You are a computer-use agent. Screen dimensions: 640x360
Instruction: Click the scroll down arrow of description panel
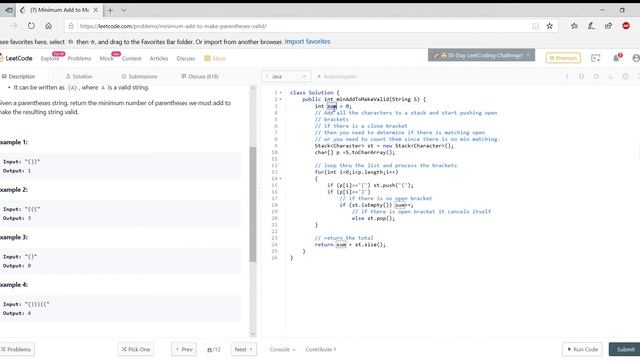point(253,334)
